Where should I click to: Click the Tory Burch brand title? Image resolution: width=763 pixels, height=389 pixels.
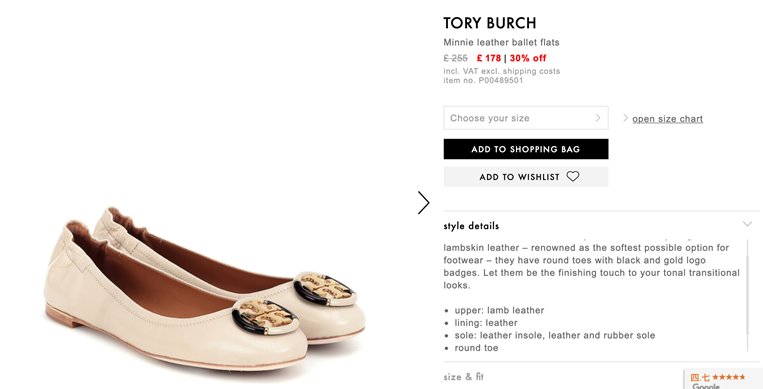[x=490, y=23]
